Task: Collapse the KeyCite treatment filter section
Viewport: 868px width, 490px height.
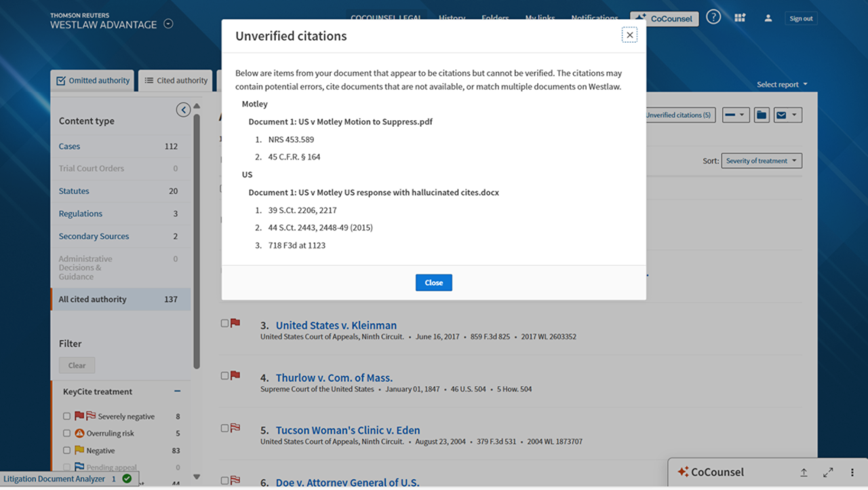Action: (177, 392)
